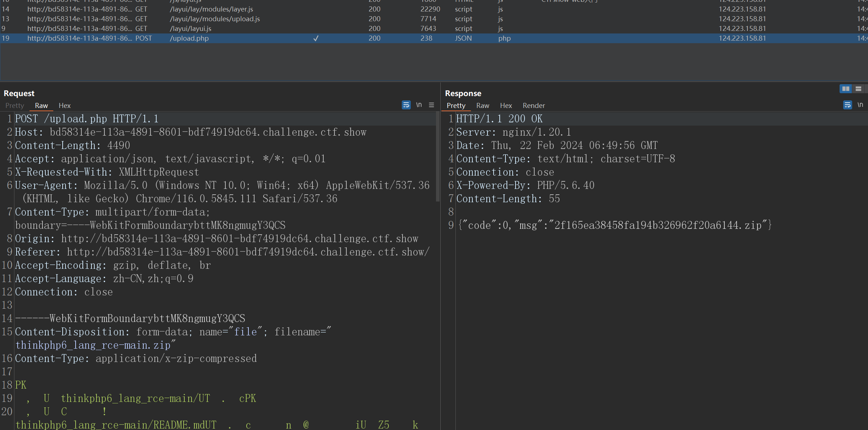
Task: Click the Response panel heading
Action: 463,93
